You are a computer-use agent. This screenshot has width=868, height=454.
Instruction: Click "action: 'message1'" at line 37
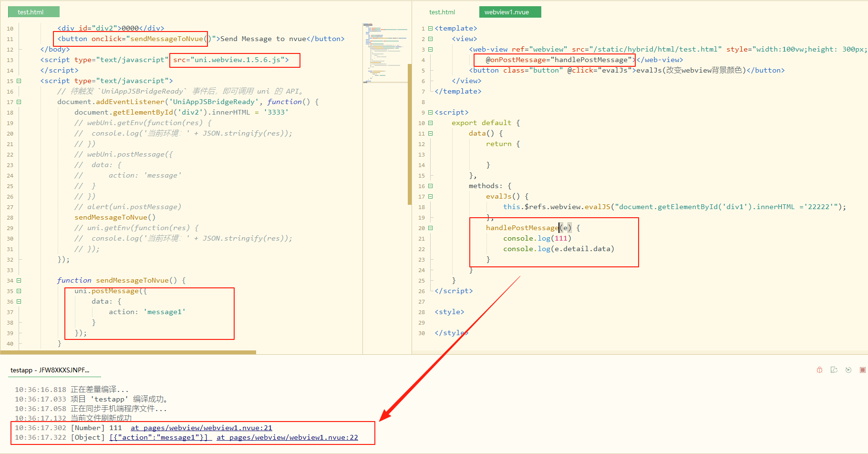tap(147, 312)
